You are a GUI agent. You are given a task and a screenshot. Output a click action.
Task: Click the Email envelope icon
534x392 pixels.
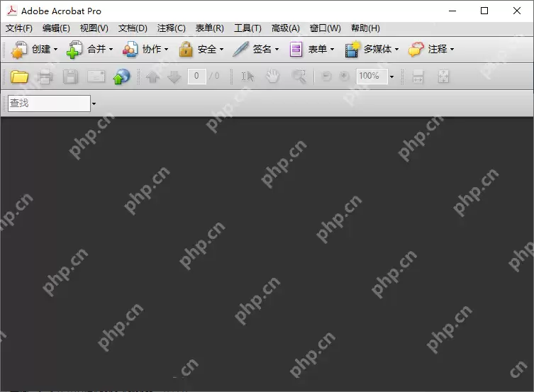[96, 77]
